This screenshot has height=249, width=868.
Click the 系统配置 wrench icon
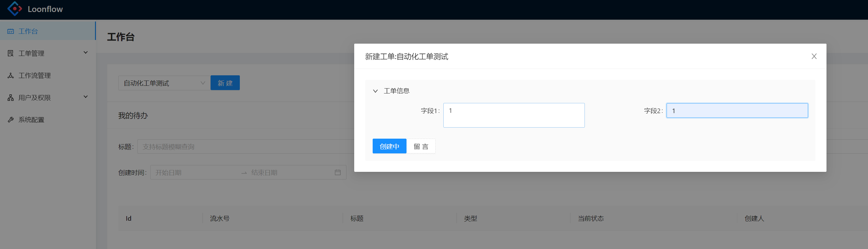tap(11, 120)
